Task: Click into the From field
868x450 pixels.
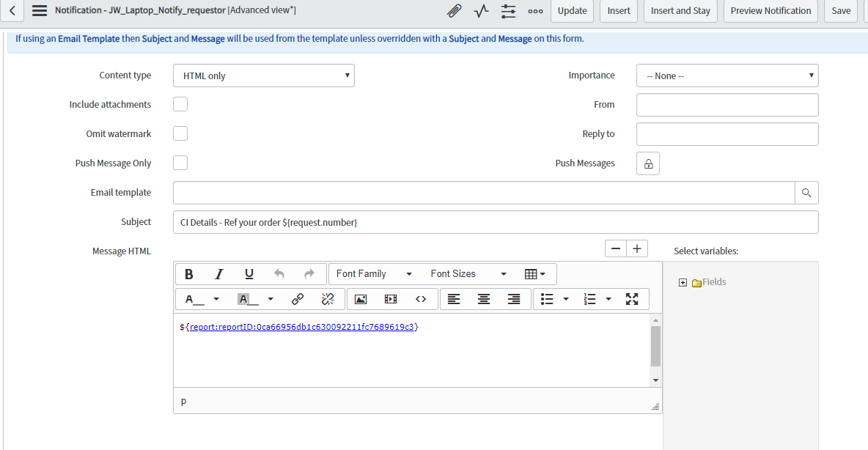Action: click(727, 105)
